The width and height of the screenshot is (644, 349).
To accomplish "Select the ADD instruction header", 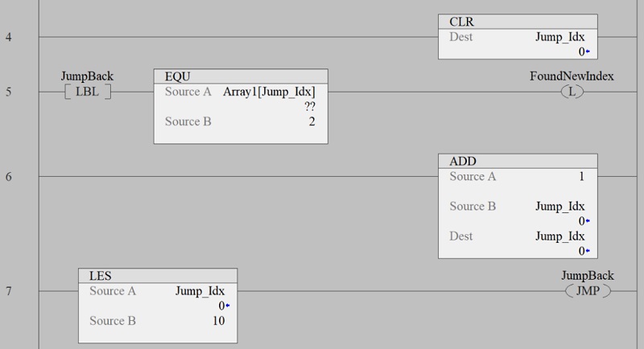I will tap(518, 161).
